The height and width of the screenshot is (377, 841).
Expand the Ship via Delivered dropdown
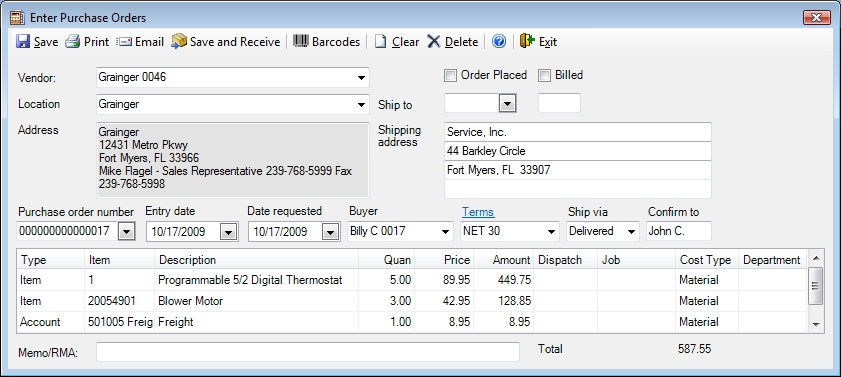pyautogui.click(x=631, y=232)
